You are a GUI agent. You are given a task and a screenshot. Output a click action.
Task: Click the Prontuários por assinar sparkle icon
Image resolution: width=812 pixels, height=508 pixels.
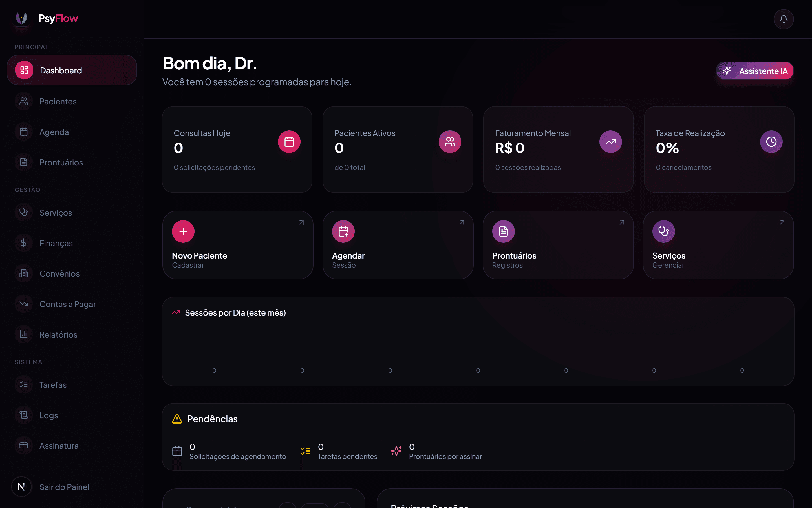(397, 451)
